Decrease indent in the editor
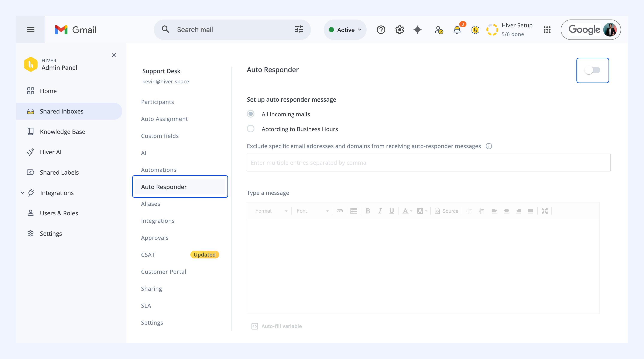Screen dimensions: 644x359 click(x=469, y=211)
